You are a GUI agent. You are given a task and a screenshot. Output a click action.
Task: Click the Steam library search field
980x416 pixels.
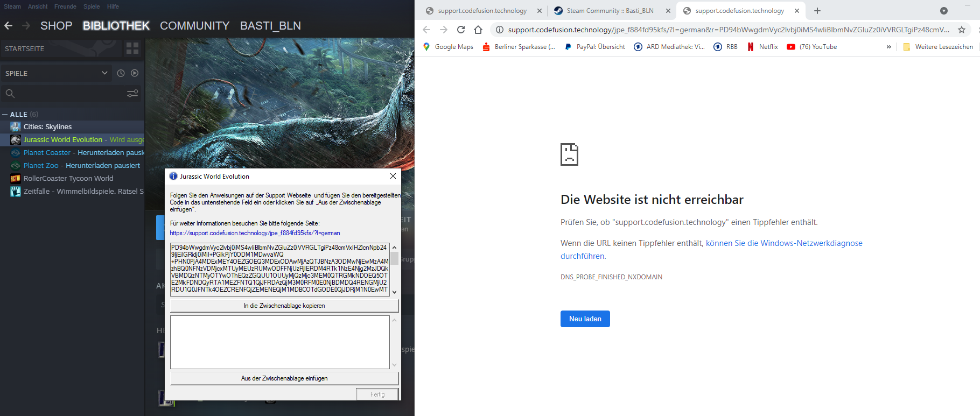point(70,94)
